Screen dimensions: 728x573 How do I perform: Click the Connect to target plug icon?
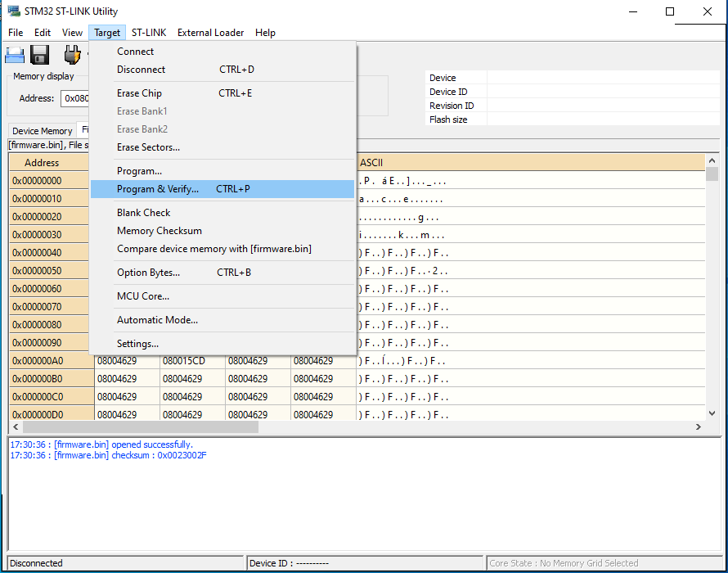coord(72,55)
